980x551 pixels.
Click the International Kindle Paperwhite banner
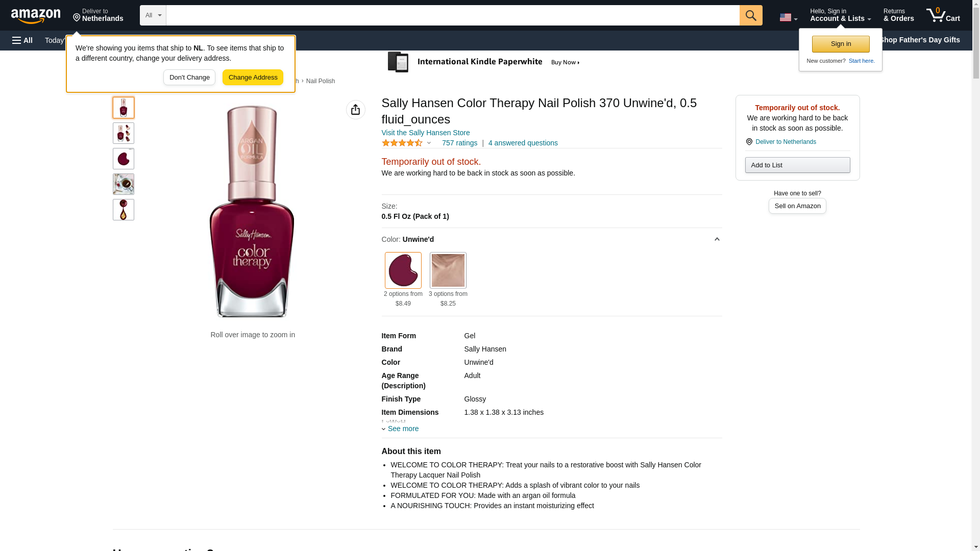coord(484,62)
